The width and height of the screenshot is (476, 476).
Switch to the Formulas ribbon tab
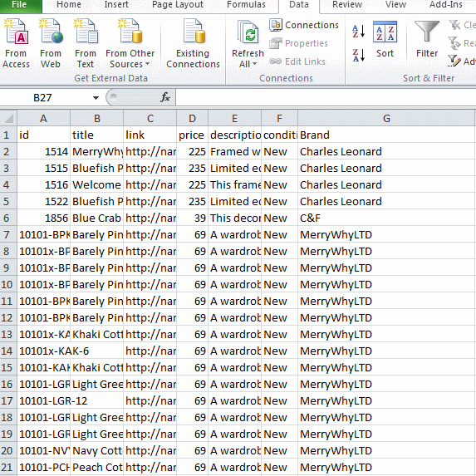(x=246, y=4)
